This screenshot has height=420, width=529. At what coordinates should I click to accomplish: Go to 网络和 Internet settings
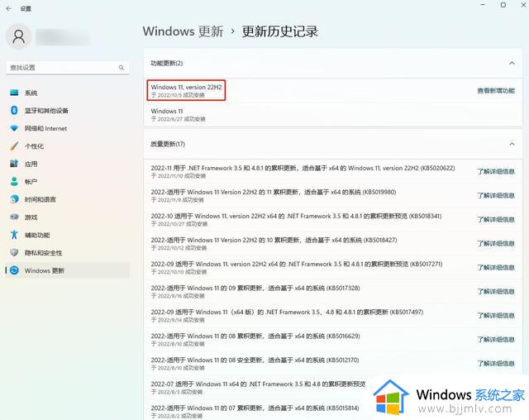click(x=68, y=128)
